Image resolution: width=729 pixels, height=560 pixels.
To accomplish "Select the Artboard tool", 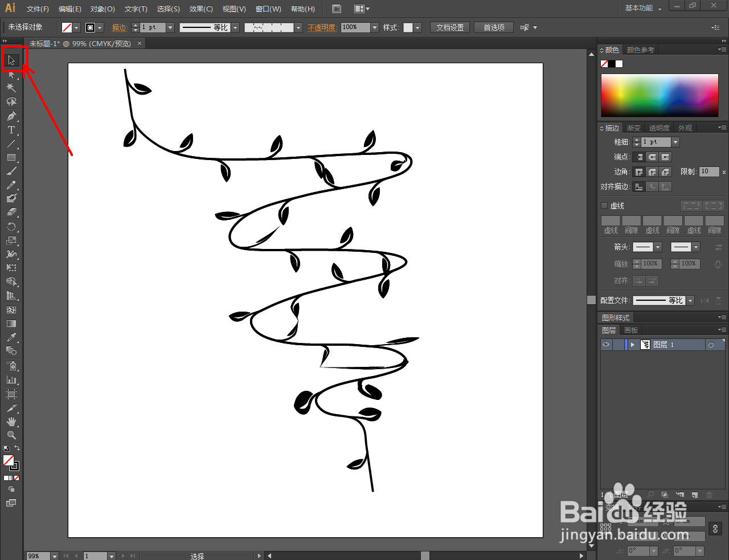I will [x=11, y=394].
